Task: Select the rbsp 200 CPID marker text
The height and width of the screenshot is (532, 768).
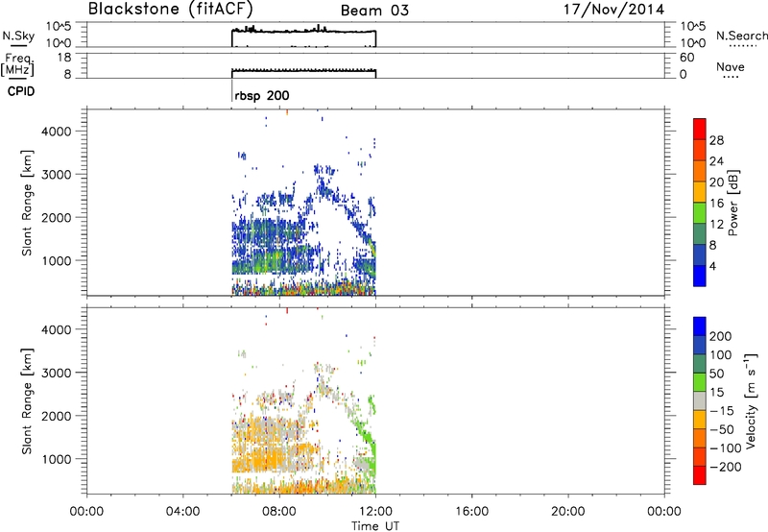Action: tap(262, 95)
